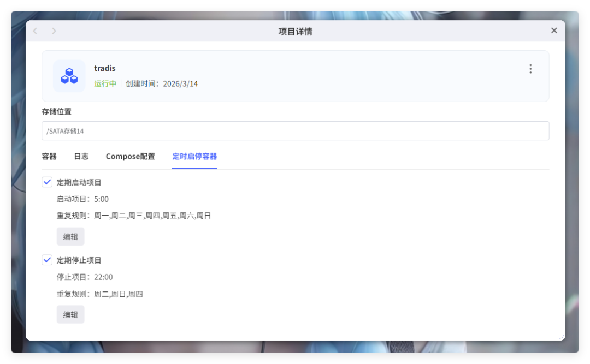Select the 定时启停容器 tab
The image size is (590, 364).
click(194, 157)
